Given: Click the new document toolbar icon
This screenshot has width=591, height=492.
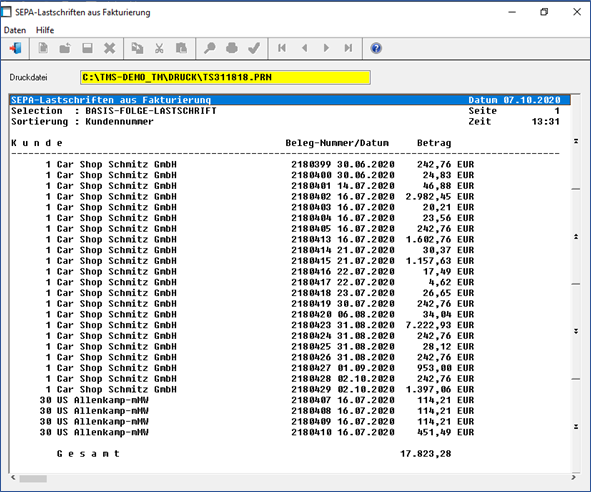Looking at the screenshot, I should 43,48.
